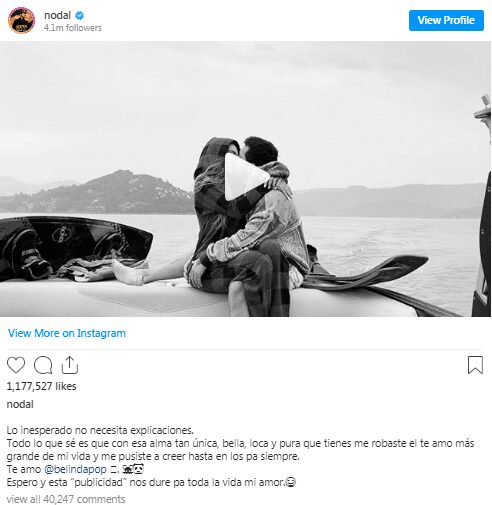Click the verified badge next to nodal
Image resolution: width=492 pixels, height=505 pixels.
click(x=79, y=15)
